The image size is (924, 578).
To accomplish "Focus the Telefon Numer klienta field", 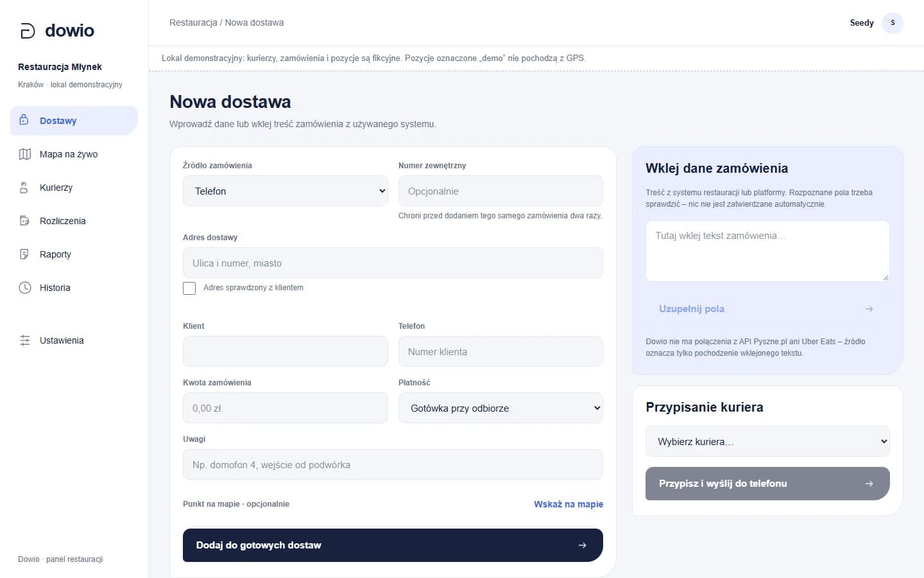I will pos(501,351).
